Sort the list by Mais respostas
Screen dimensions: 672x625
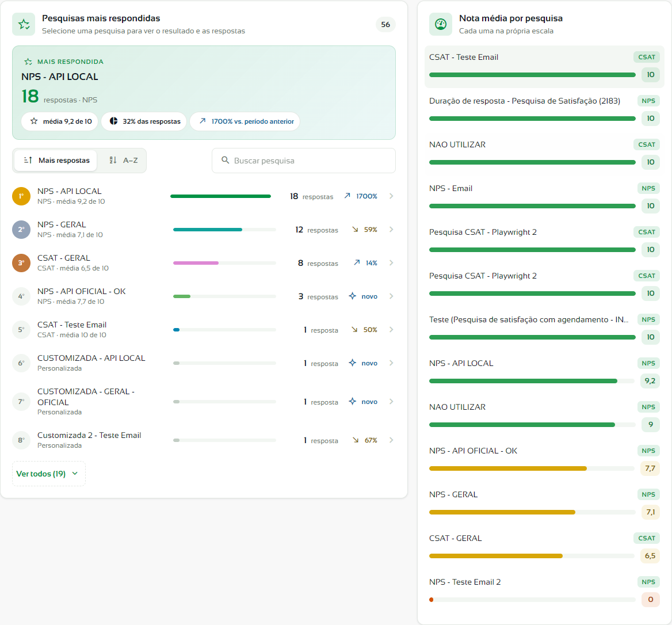(x=56, y=161)
